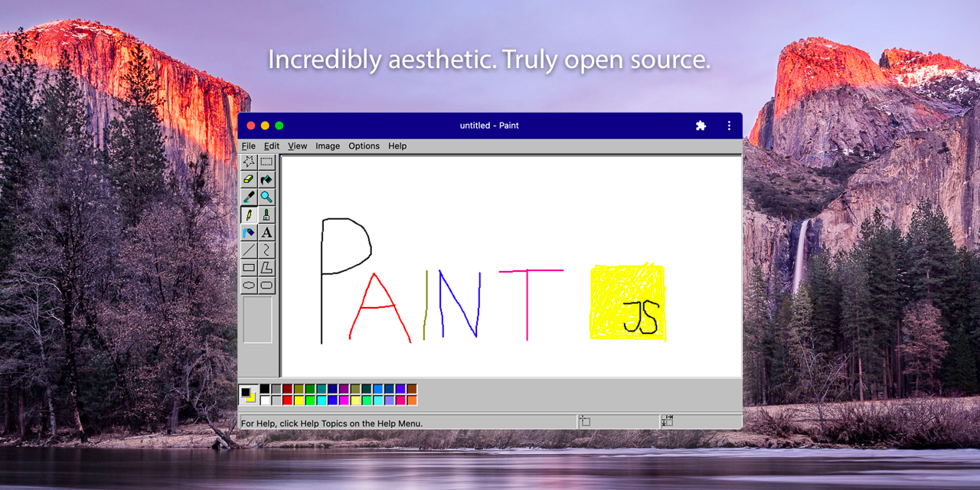The height and width of the screenshot is (490, 980).
Task: Select the Eraser tool
Action: coord(249,178)
